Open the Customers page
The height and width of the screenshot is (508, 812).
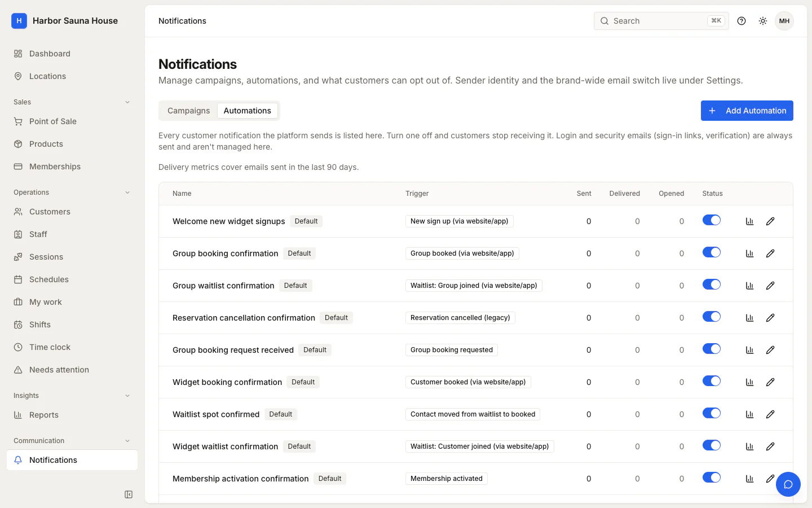click(x=72, y=212)
